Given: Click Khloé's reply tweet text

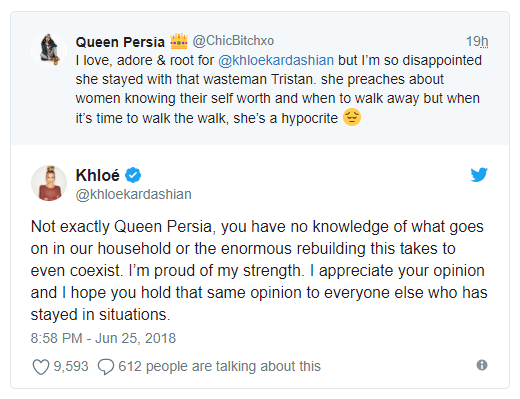Looking at the screenshot, I should tap(259, 271).
